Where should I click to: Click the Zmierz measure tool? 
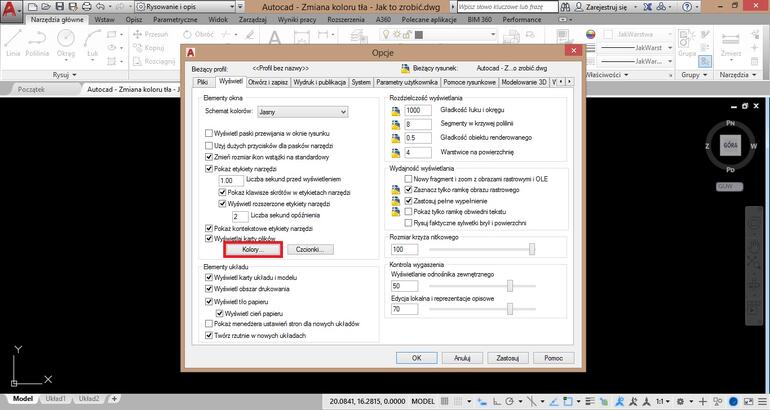click(x=731, y=43)
